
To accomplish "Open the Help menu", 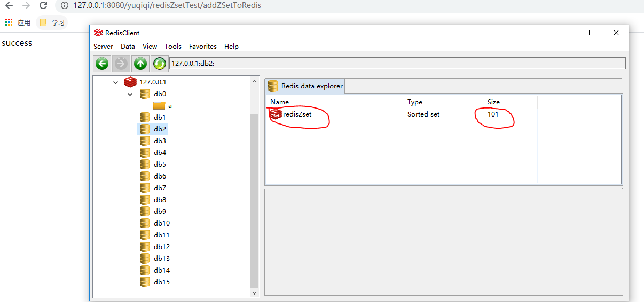I will click(x=231, y=47).
